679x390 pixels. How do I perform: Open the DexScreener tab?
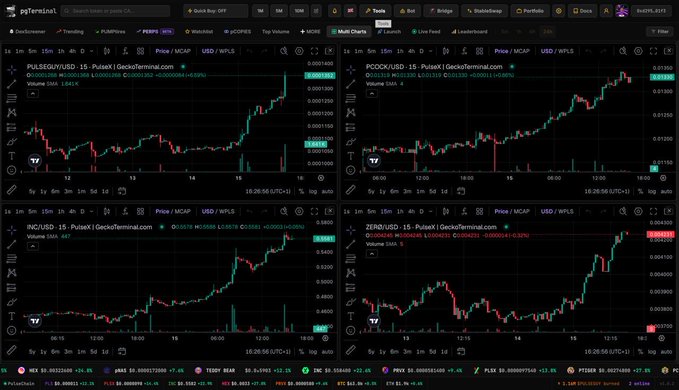tap(27, 32)
